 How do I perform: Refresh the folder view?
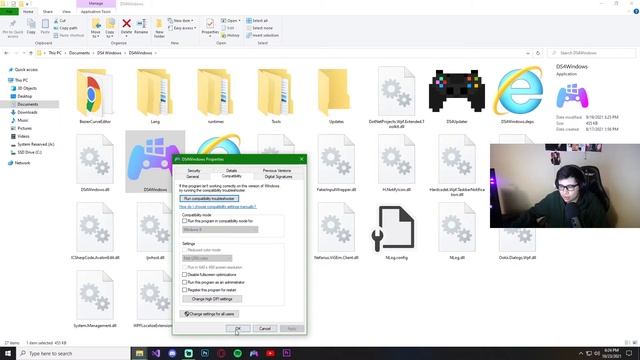coord(538,53)
